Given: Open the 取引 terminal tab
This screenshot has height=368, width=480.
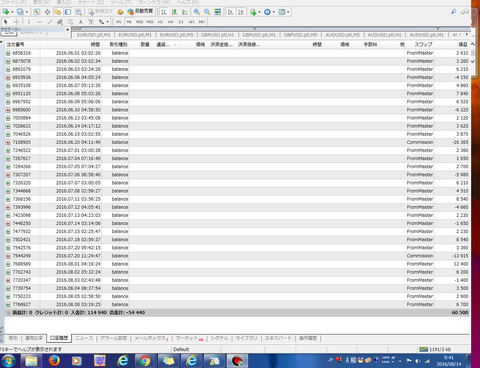Looking at the screenshot, I should pyautogui.click(x=13, y=338).
